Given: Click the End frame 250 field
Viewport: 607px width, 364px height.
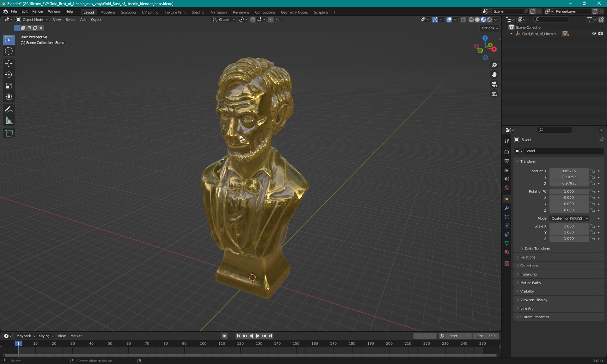Looking at the screenshot, I should [486, 336].
